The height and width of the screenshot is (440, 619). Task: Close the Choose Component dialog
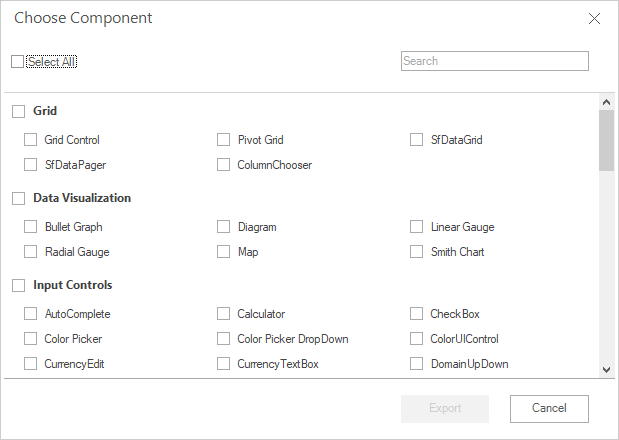[594, 19]
